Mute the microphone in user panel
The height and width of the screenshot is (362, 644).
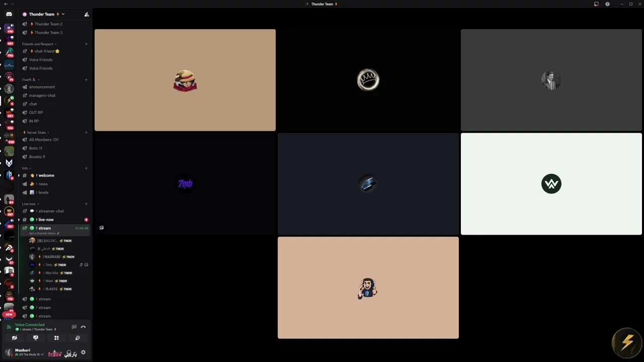[55, 353]
